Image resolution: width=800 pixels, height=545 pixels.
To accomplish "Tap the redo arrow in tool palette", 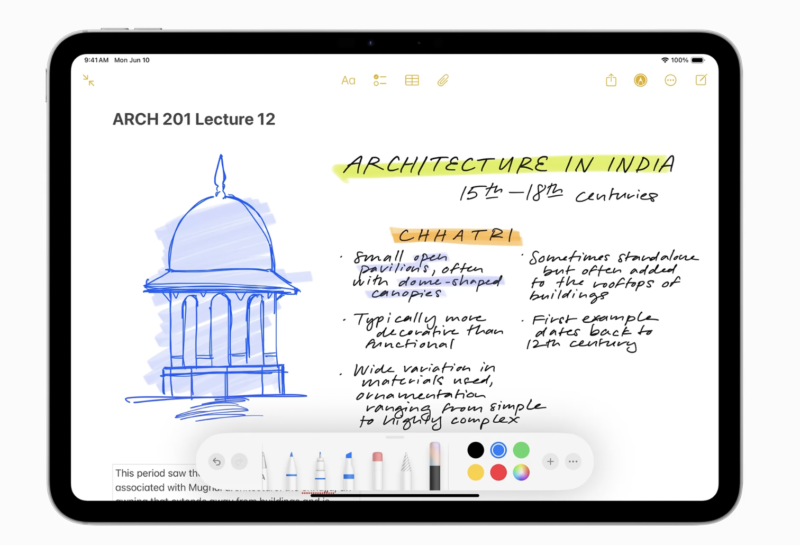I will pos(239,461).
